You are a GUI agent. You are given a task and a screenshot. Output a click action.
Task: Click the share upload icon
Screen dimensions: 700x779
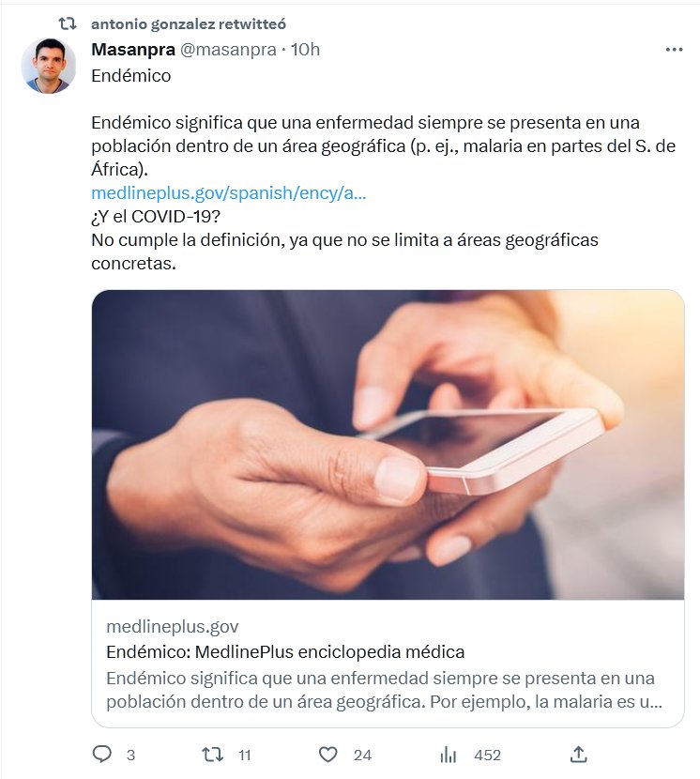579,755
